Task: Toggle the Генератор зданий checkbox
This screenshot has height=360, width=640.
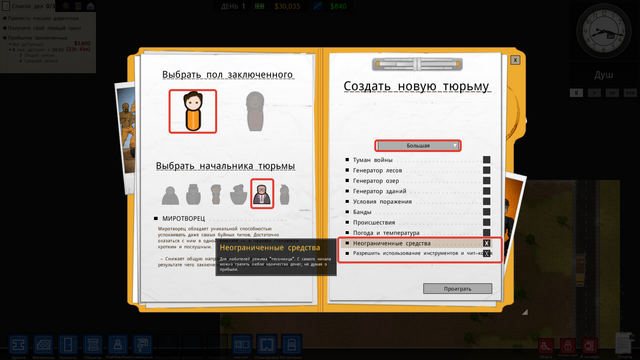Action: coord(487,191)
